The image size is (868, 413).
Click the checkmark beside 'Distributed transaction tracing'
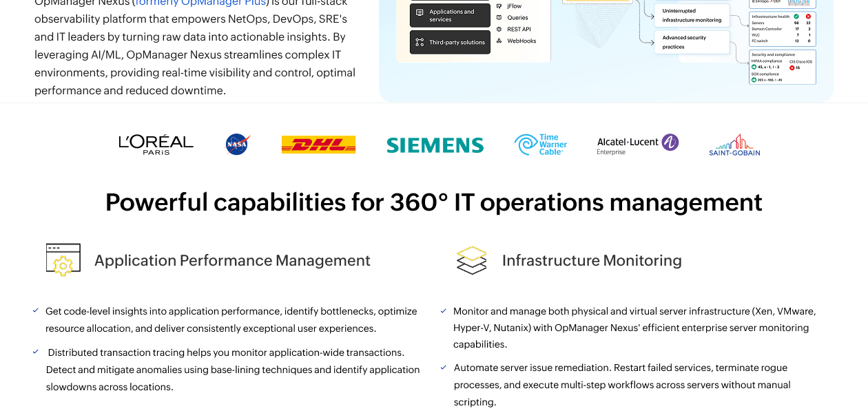click(x=36, y=352)
